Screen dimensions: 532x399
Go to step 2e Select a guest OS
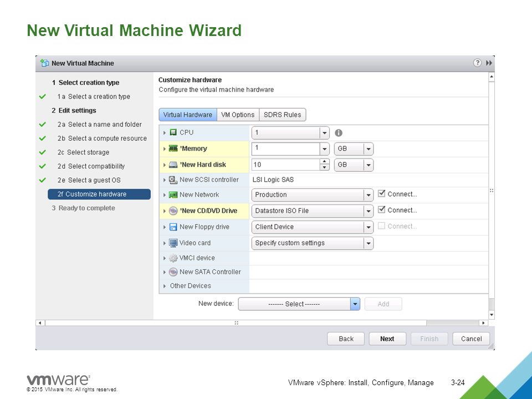pos(89,180)
